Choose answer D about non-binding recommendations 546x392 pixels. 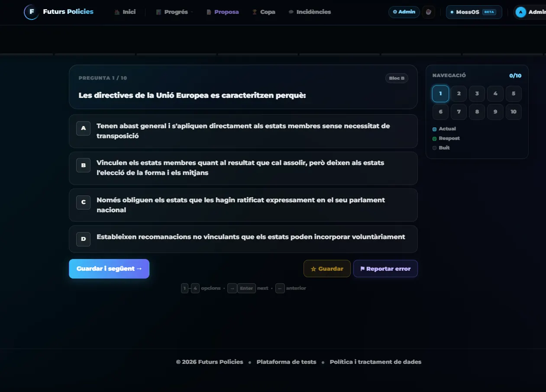(243, 239)
